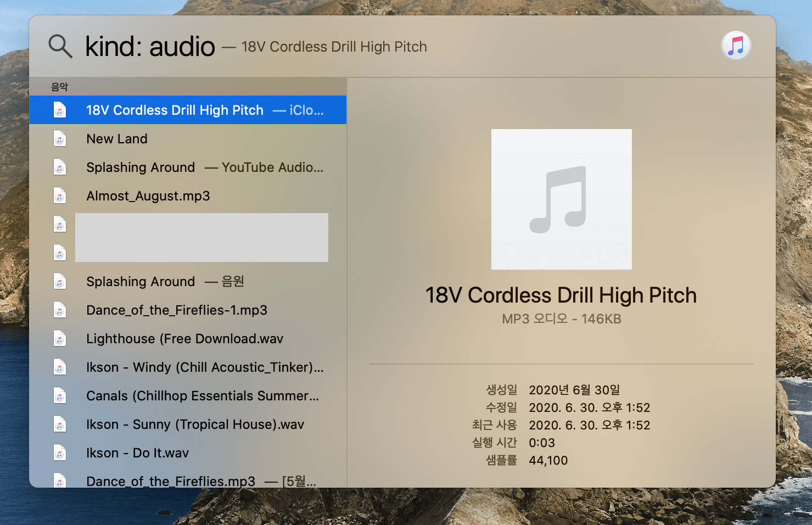Select Splashing Around — YouTube Audio result

point(188,167)
